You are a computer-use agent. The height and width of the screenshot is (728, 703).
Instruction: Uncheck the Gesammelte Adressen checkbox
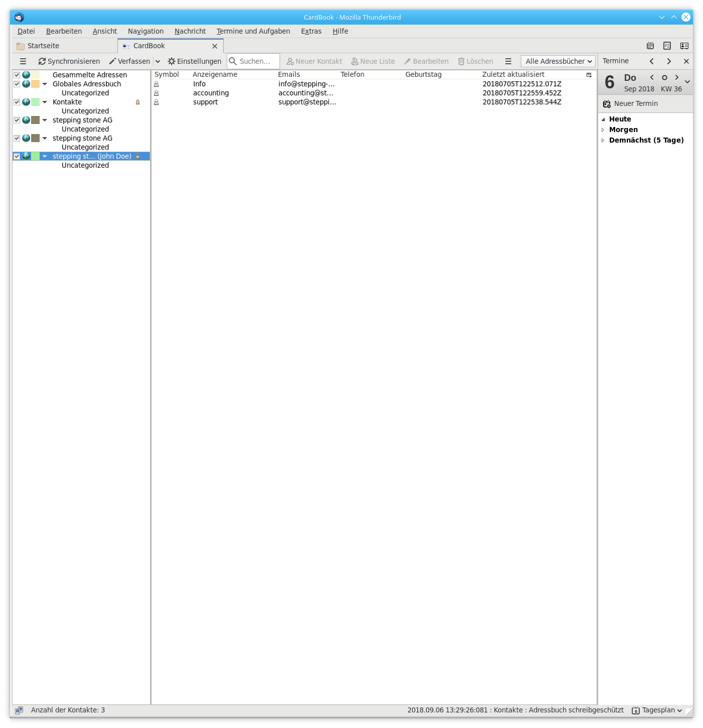pyautogui.click(x=17, y=75)
